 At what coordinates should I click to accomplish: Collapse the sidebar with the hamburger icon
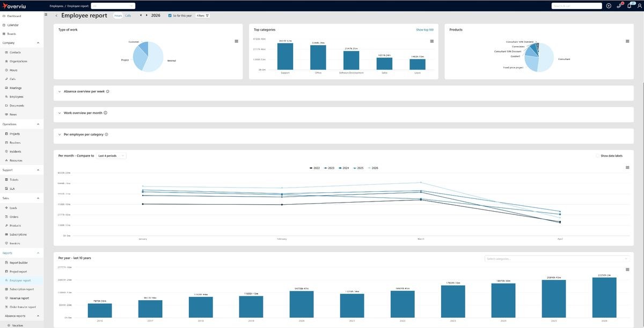click(47, 16)
